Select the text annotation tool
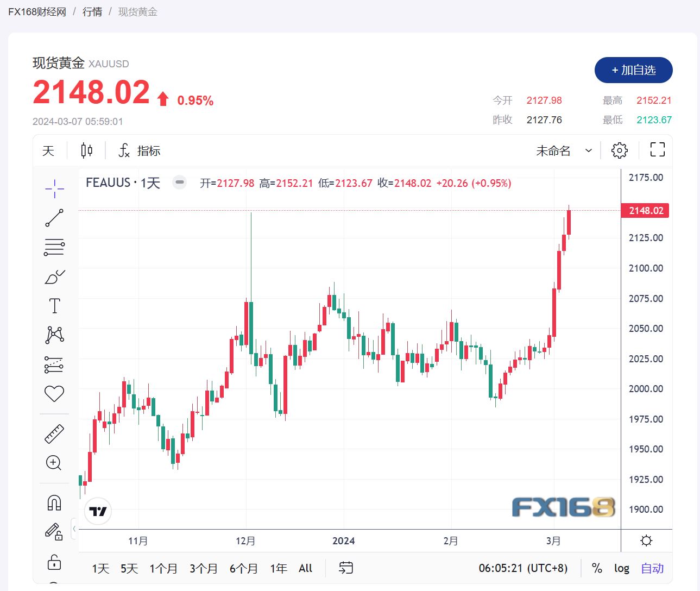700x591 pixels. (x=54, y=306)
